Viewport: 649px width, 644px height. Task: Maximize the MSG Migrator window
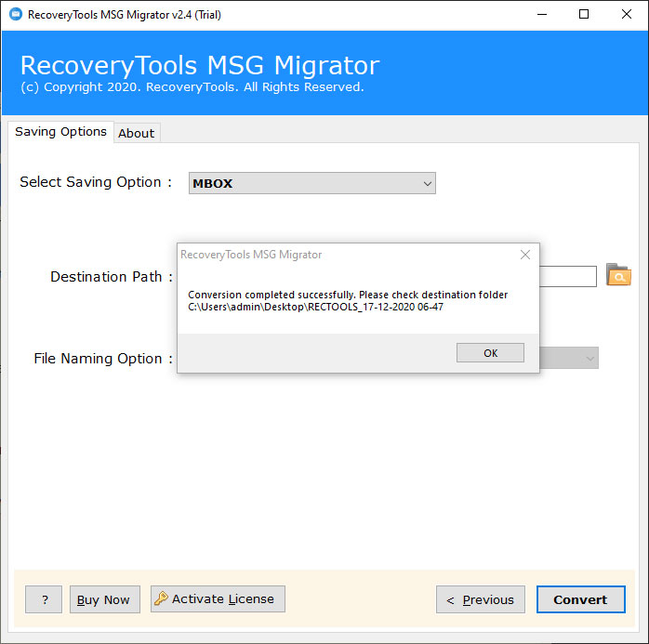click(x=584, y=15)
